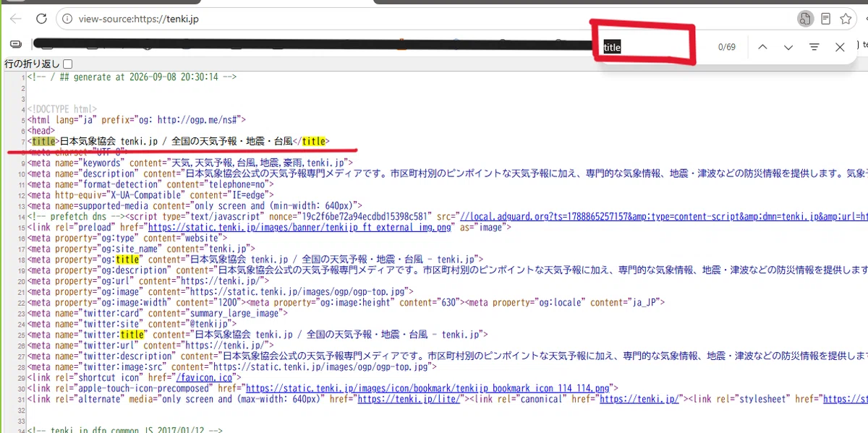868x433 pixels.
Task: Click og:site_name content "tenki.jp" line
Action: 142,249
